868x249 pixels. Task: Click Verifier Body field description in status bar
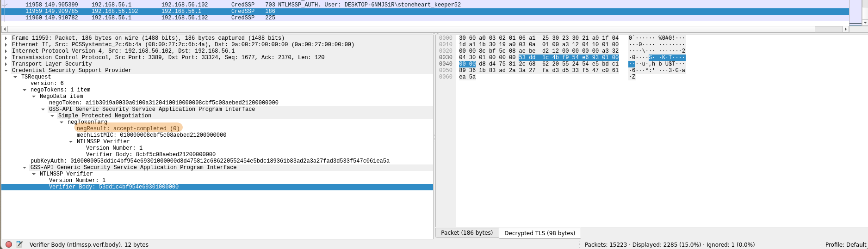pyautogui.click(x=89, y=245)
